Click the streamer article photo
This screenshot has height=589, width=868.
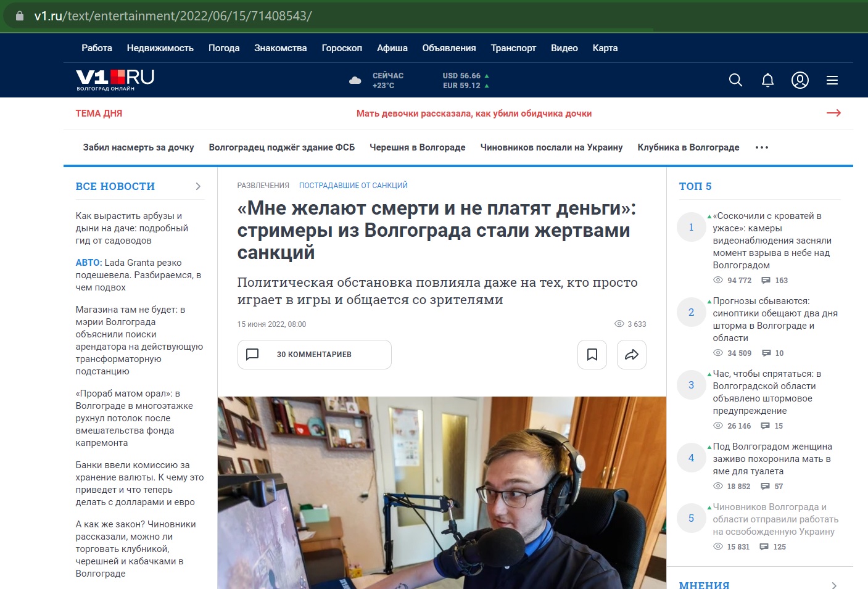[x=442, y=492]
